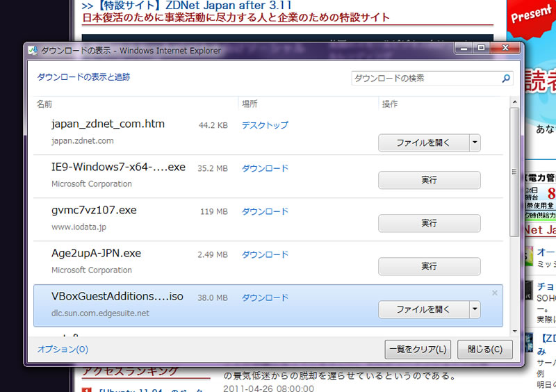The width and height of the screenshot is (556, 392).
Task: Run Age2upA-JPN.exe with 実行 button
Action: click(x=430, y=266)
